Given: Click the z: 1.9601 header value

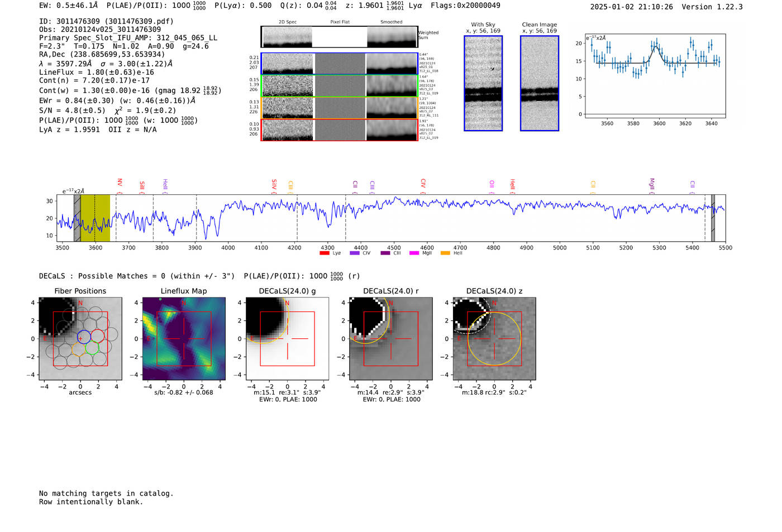Looking at the screenshot, I should pyautogui.click(x=375, y=6).
